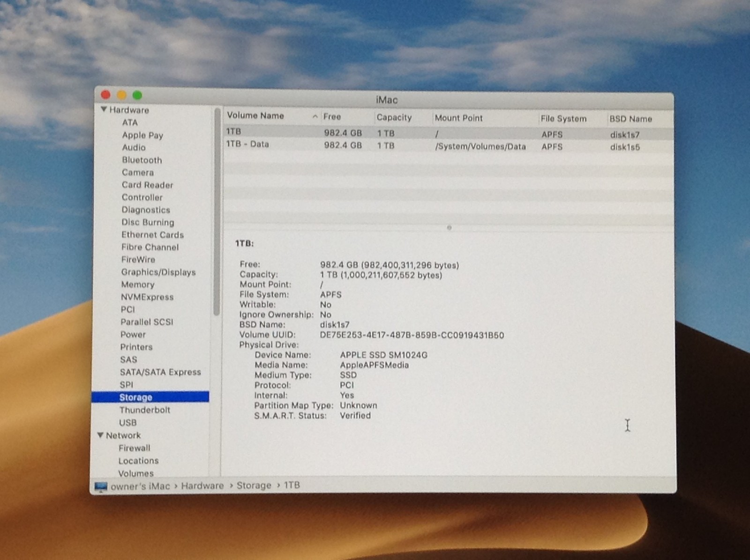
Task: Collapse the Hardware section triangle
Action: [104, 110]
